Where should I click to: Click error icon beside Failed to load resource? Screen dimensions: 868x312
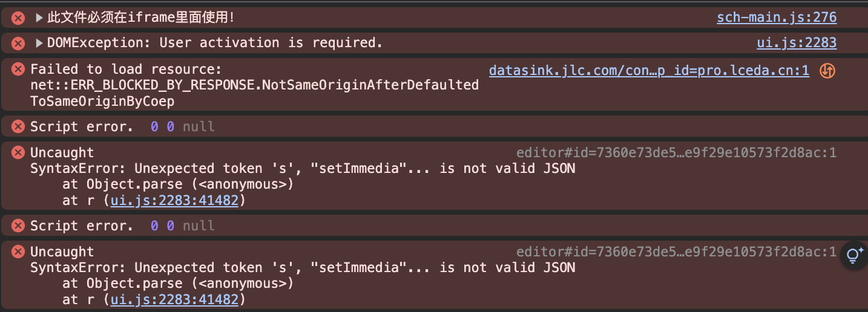18,70
